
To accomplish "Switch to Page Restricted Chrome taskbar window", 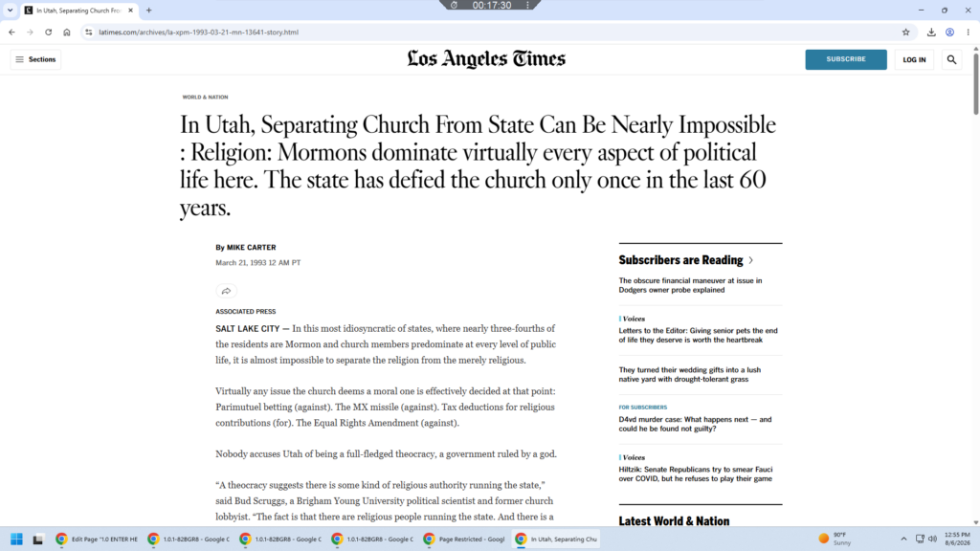I will (x=464, y=539).
